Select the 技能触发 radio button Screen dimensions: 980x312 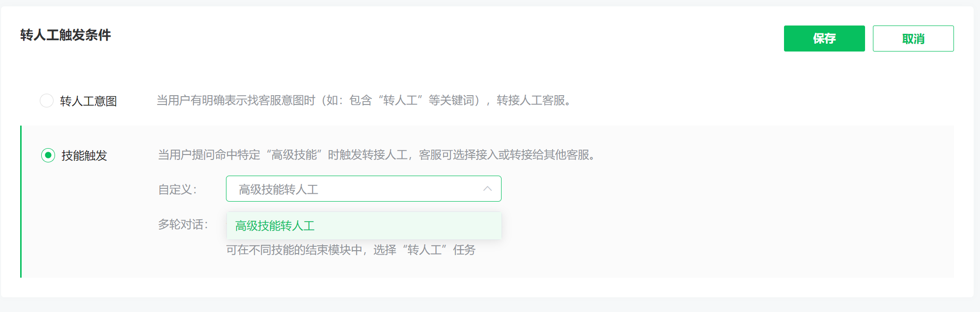[48, 156]
